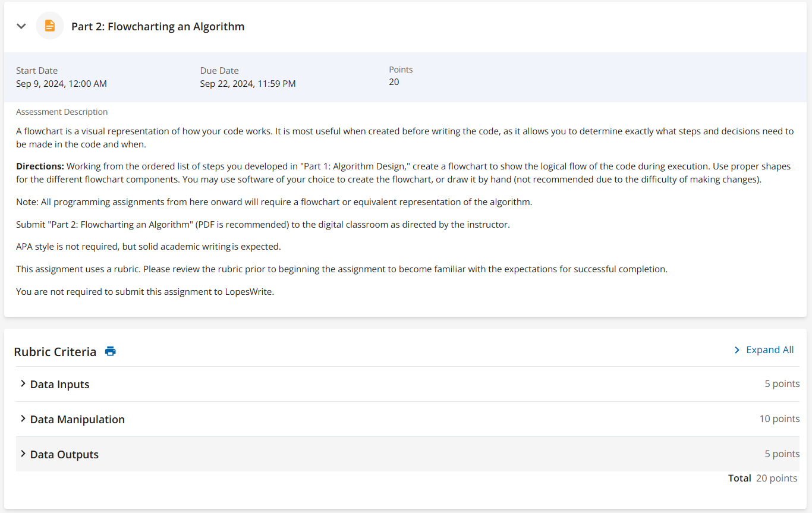Click the chevron icon beside Data Inputs

[x=23, y=384]
